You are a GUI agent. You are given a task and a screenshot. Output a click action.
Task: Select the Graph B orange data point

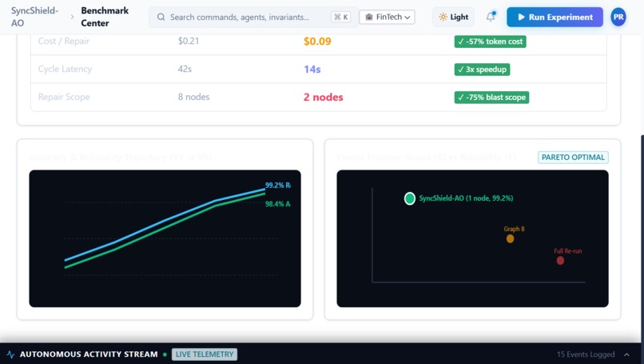[510, 238]
